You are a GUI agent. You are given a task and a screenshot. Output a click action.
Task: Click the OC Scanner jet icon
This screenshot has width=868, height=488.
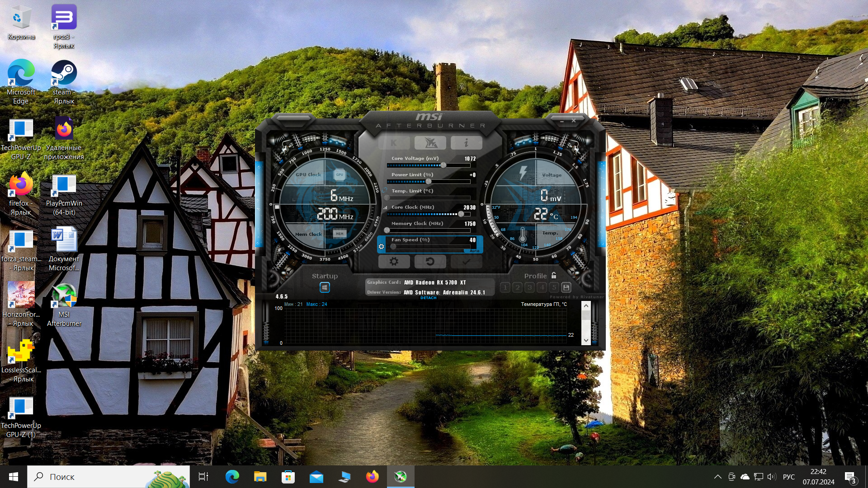pos(430,143)
